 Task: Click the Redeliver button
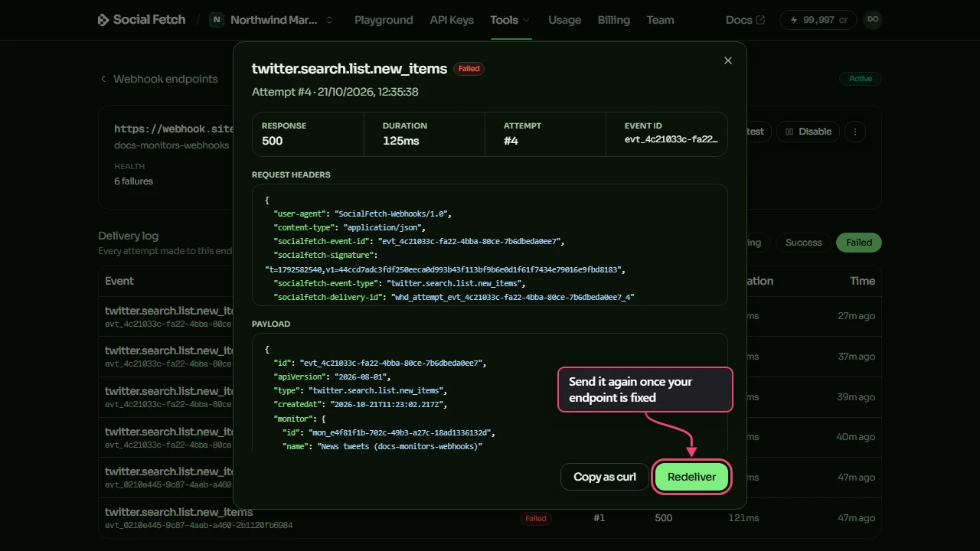point(692,477)
